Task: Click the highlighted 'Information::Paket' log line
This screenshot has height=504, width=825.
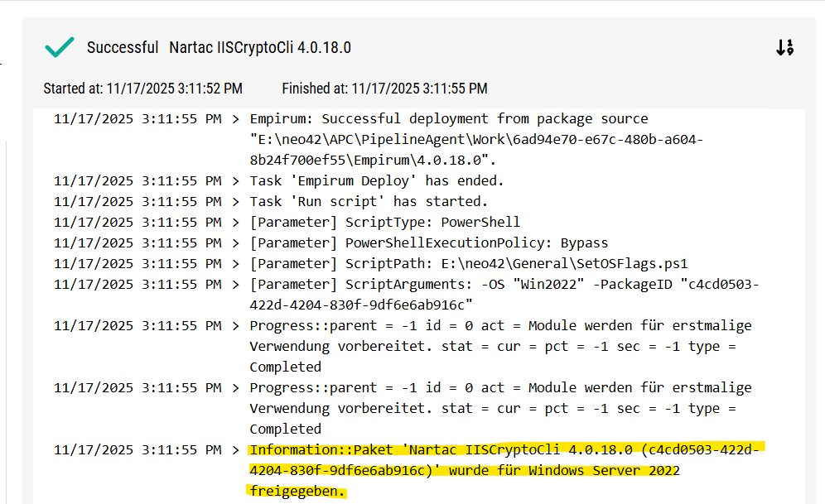Action: coord(507,450)
